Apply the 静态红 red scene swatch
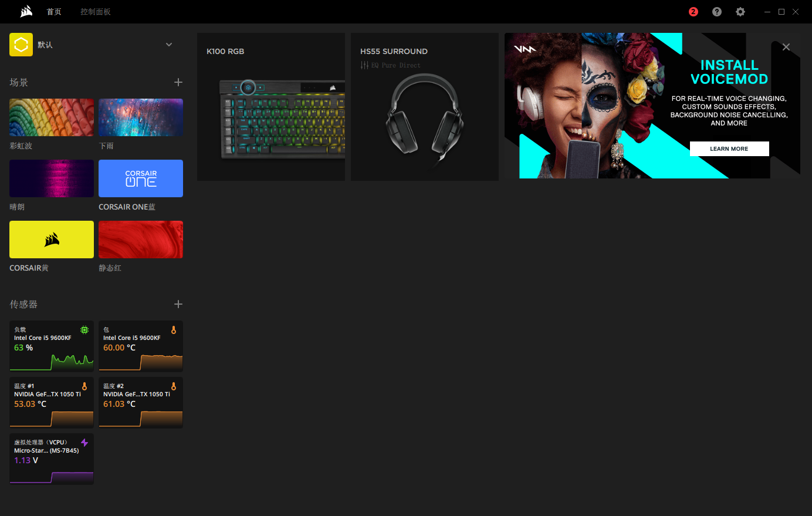Screen dimensions: 812x516 click(x=141, y=240)
